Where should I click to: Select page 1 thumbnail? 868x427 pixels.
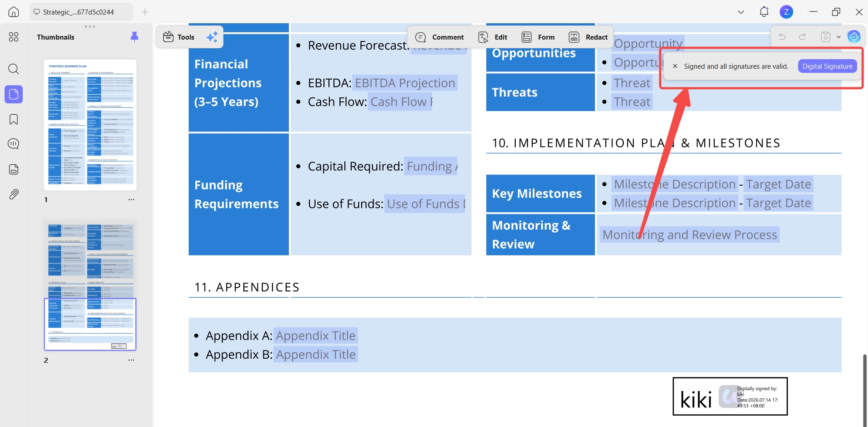(90, 125)
